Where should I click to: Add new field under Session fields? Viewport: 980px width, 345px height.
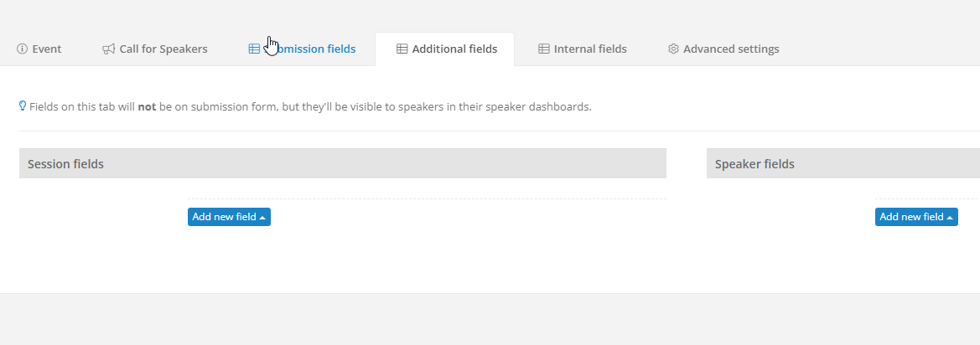230,217
